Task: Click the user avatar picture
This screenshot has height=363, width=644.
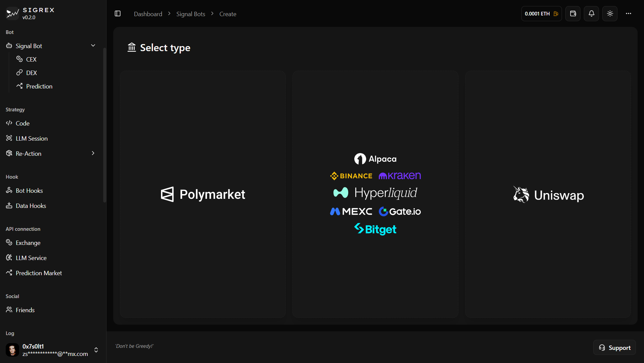Action: 12,350
